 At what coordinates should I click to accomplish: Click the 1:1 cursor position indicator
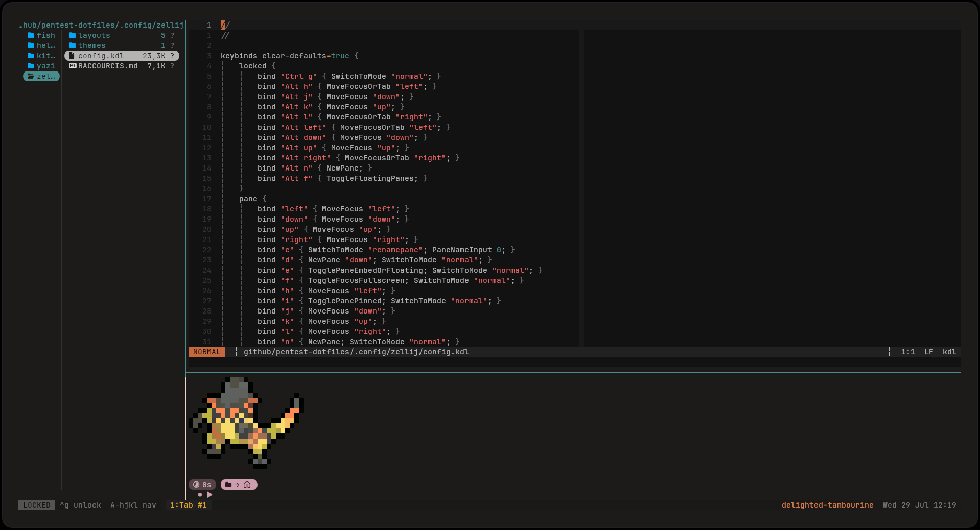pyautogui.click(x=908, y=352)
